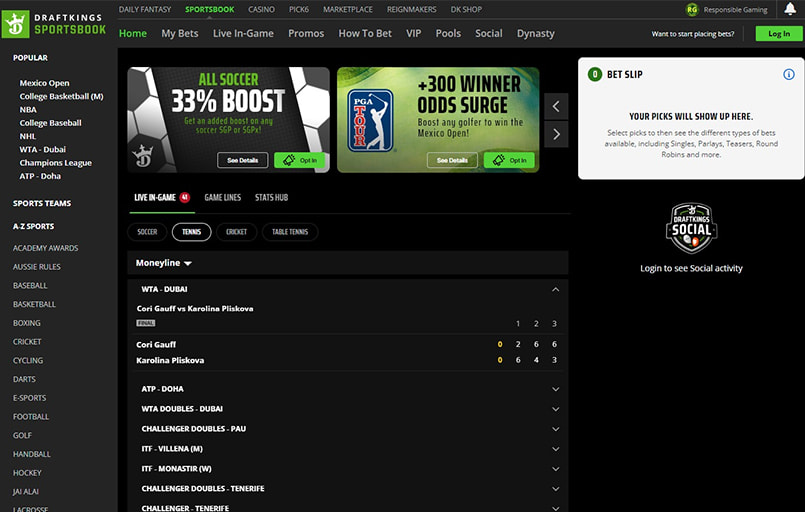
Task: Opt in to the All Soccer boost
Action: (x=299, y=160)
